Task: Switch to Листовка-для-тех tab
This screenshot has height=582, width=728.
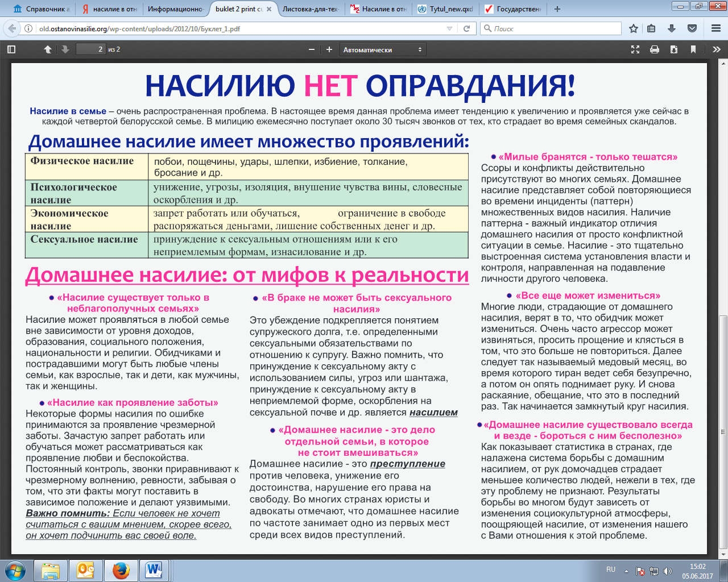Action: pyautogui.click(x=312, y=9)
